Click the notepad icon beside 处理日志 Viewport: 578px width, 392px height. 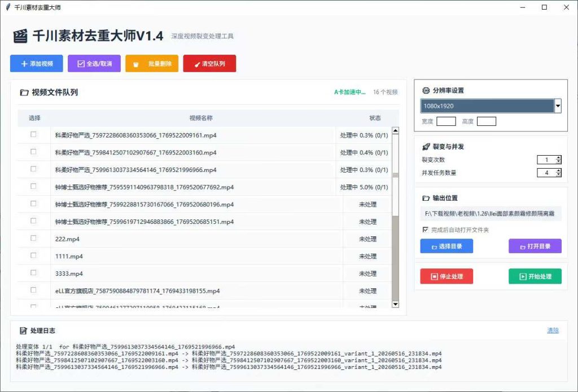point(23,331)
